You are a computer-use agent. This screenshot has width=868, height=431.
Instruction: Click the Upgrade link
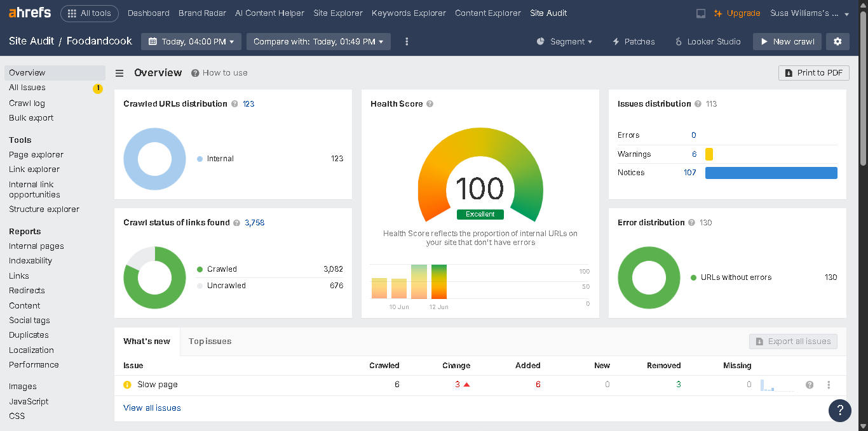tap(737, 13)
